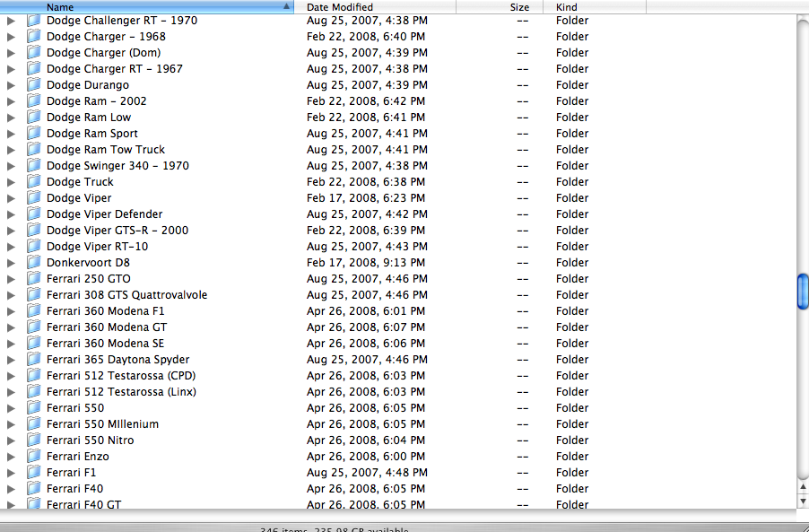Expand the Ferrari 550 folder
The width and height of the screenshot is (809, 532).
(11, 408)
